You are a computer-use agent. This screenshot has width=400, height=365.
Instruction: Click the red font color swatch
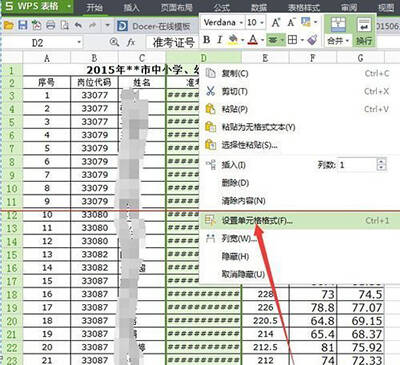click(253, 40)
